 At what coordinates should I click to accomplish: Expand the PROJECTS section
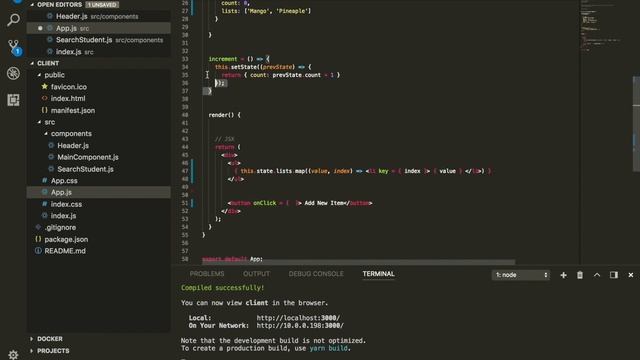point(53,351)
